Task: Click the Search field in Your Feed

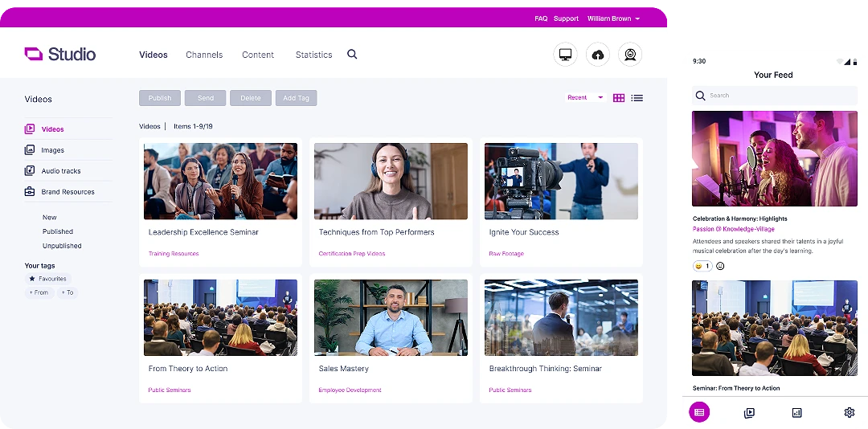Action: (775, 96)
